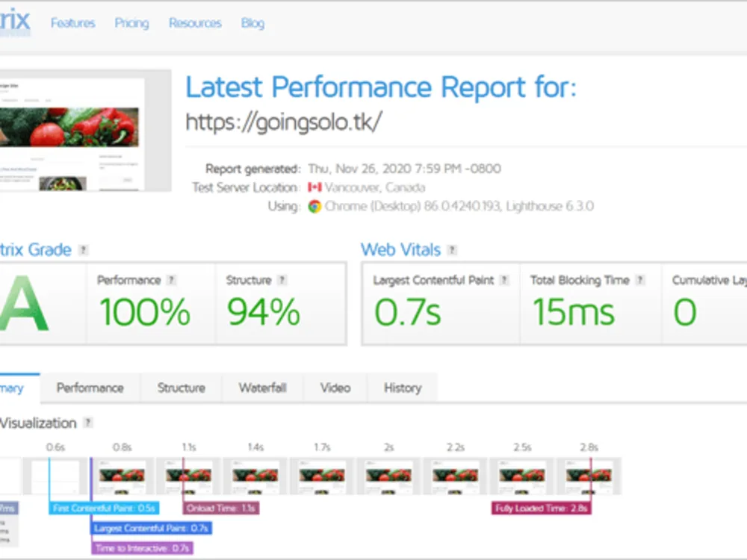Click the Cumulative Layout Shift value 0

tap(685, 312)
